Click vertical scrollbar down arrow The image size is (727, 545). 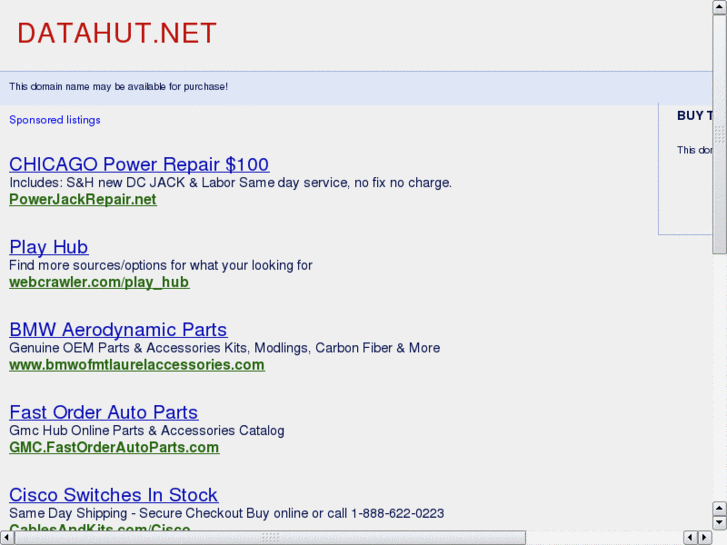click(x=720, y=523)
